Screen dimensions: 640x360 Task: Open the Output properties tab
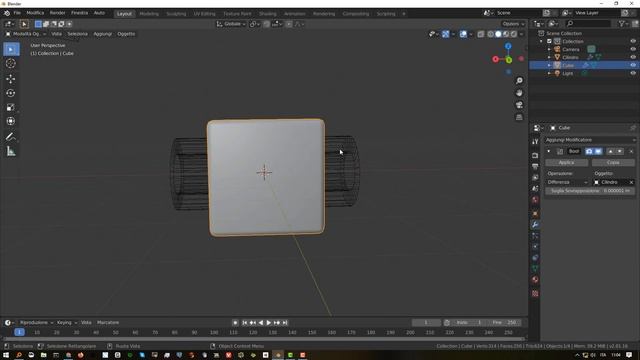coord(535,167)
